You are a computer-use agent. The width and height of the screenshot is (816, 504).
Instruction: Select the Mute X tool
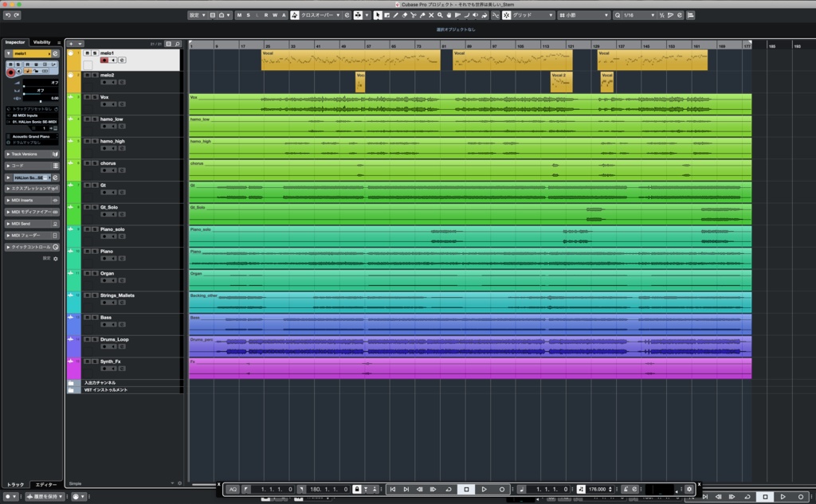(431, 15)
